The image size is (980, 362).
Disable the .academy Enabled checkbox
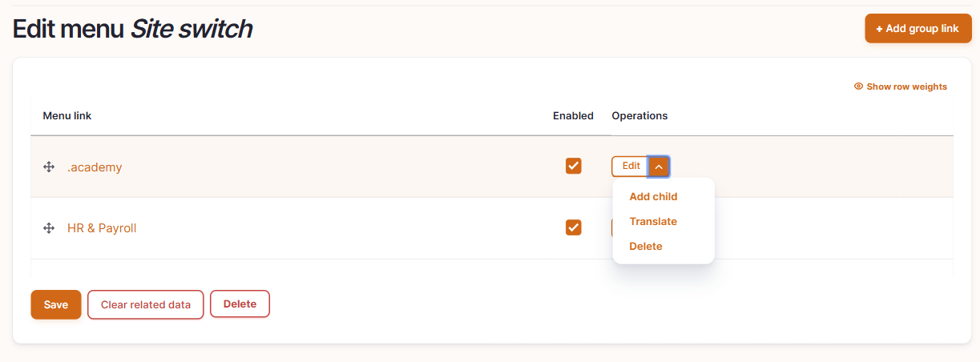pyautogui.click(x=573, y=166)
